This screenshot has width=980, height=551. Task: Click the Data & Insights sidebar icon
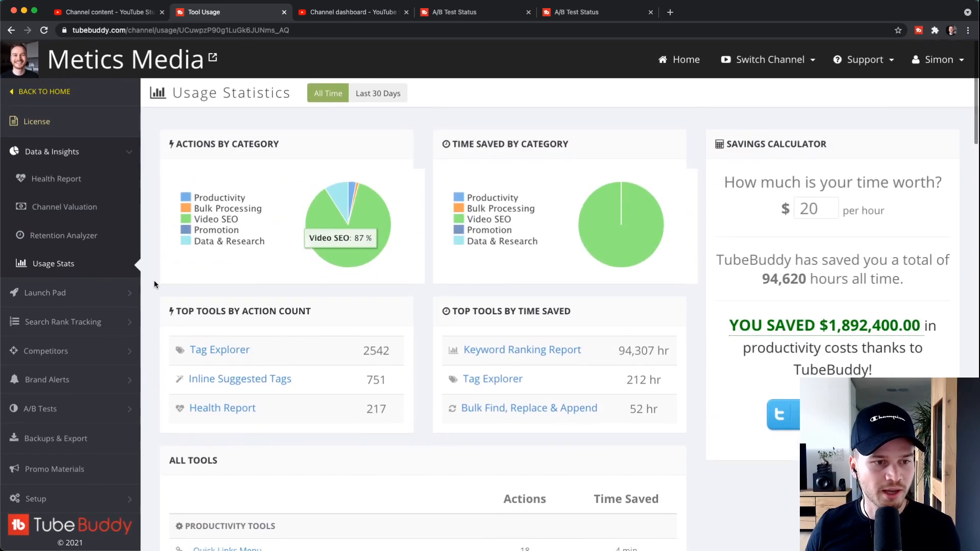coord(14,151)
